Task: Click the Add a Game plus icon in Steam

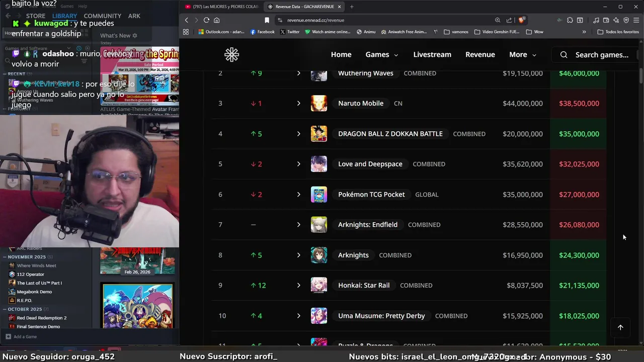Action: coord(8,336)
